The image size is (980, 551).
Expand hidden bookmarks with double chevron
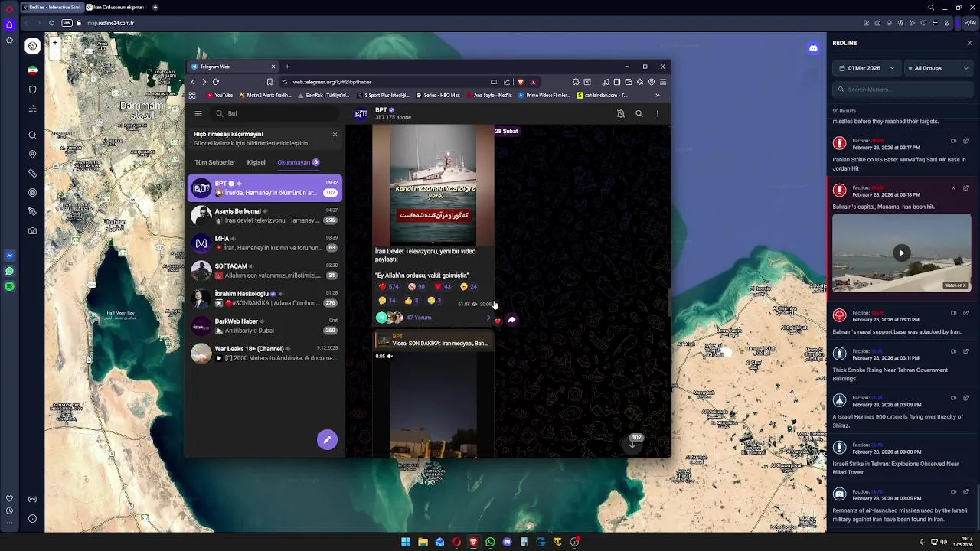click(x=657, y=96)
